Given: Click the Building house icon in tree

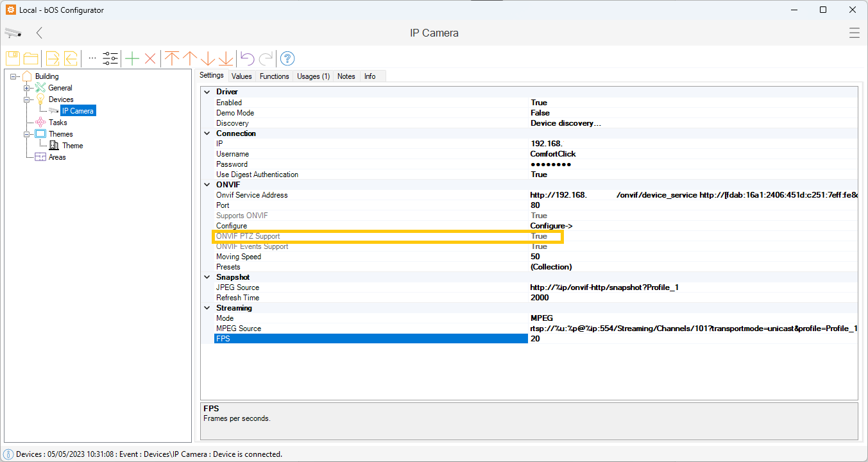Looking at the screenshot, I should (x=28, y=76).
